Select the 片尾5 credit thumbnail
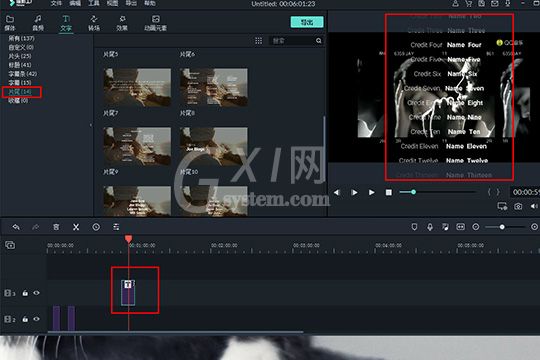The height and width of the screenshot is (360, 540). [x=137, y=87]
